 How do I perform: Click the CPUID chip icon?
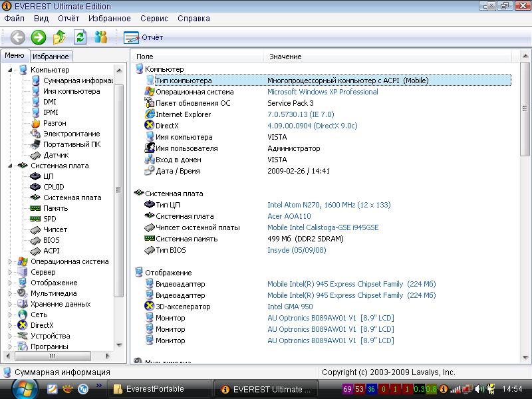click(35, 187)
